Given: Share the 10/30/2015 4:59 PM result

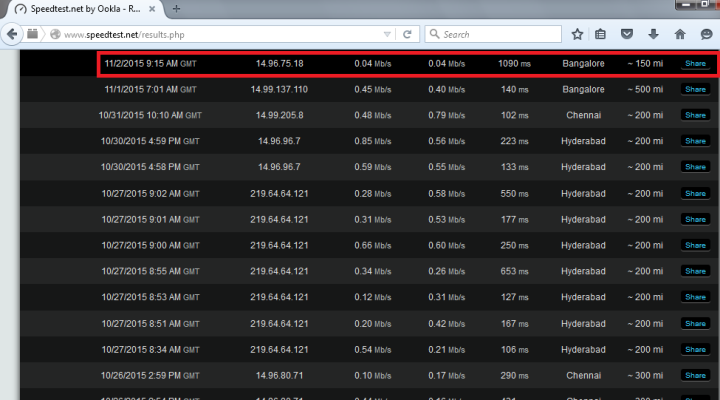Looking at the screenshot, I should [695, 141].
